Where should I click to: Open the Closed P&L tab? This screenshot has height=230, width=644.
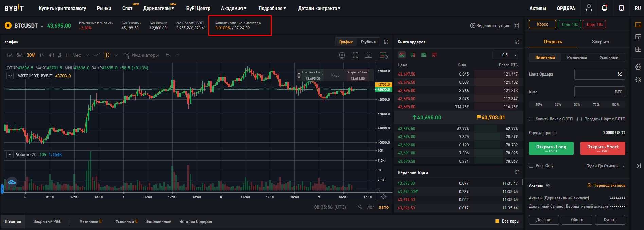(x=47, y=221)
